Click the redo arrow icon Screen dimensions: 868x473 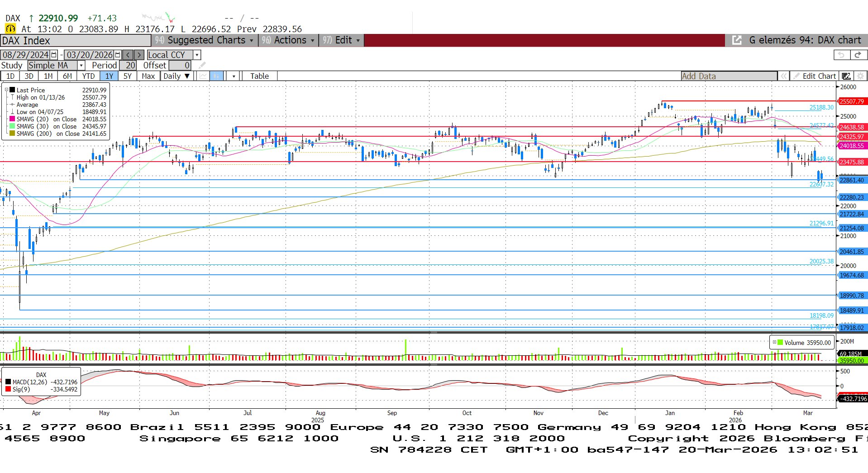pos(858,55)
